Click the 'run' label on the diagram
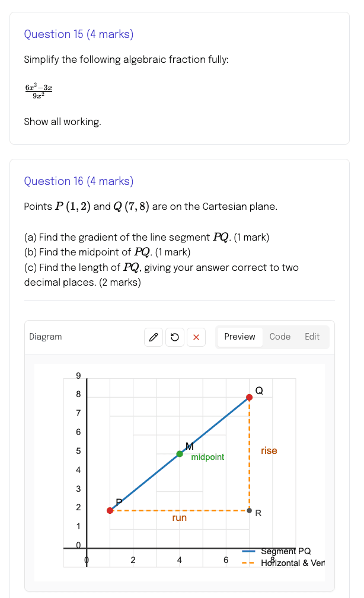The image size is (364, 598). [179, 517]
